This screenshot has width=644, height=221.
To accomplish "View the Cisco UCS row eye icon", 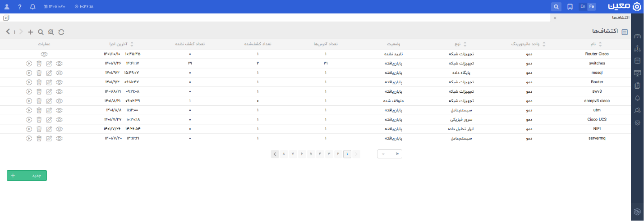I will pyautogui.click(x=59, y=120).
